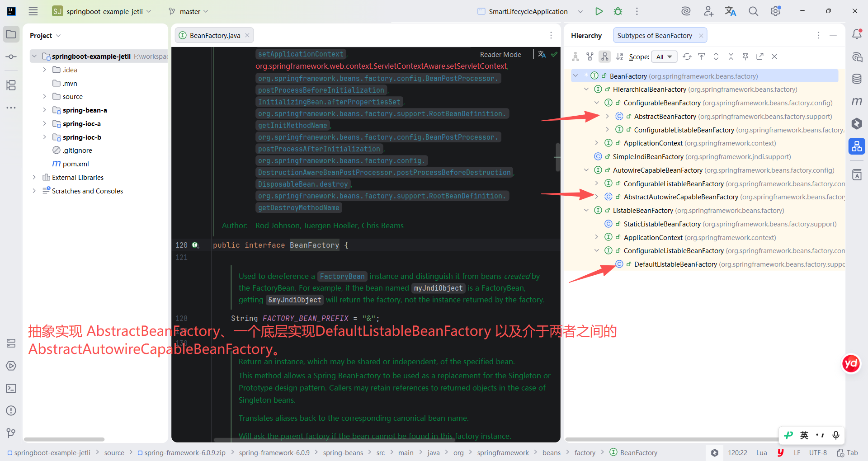Open the translate plugin icon in title bar
The height and width of the screenshot is (461, 868).
[731, 11]
